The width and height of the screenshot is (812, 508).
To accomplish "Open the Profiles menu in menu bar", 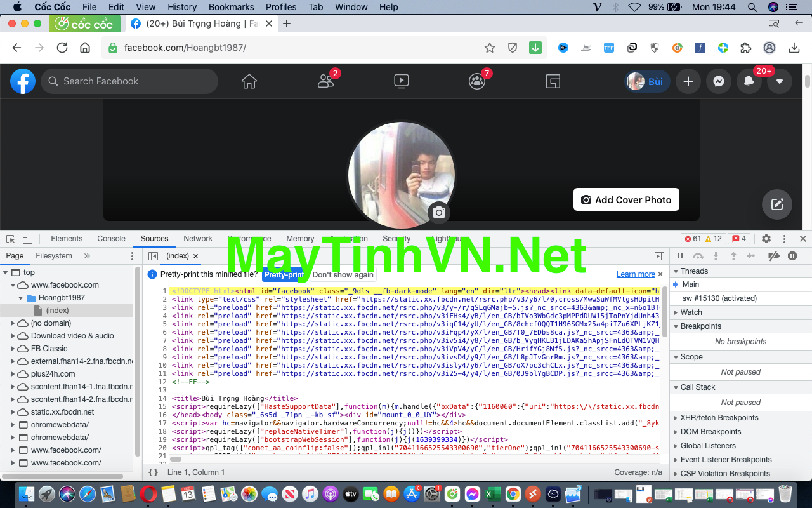I will pos(281,7).
